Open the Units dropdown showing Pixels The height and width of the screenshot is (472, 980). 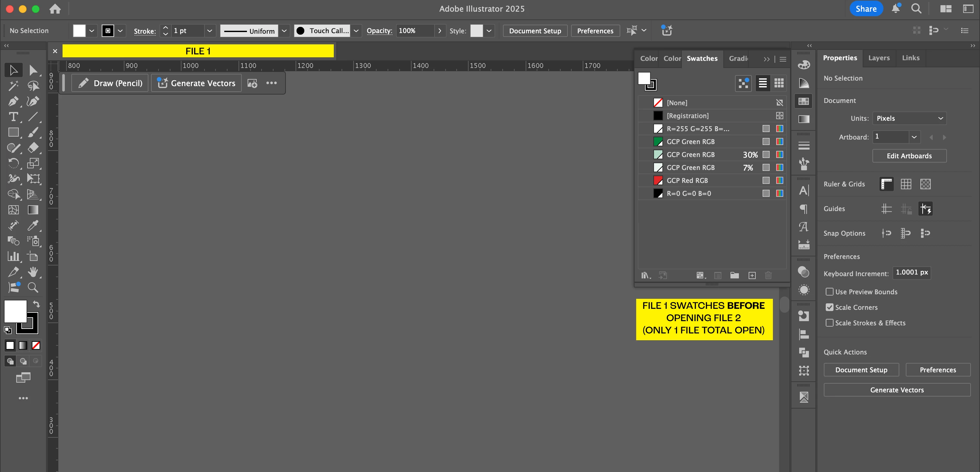pos(909,118)
